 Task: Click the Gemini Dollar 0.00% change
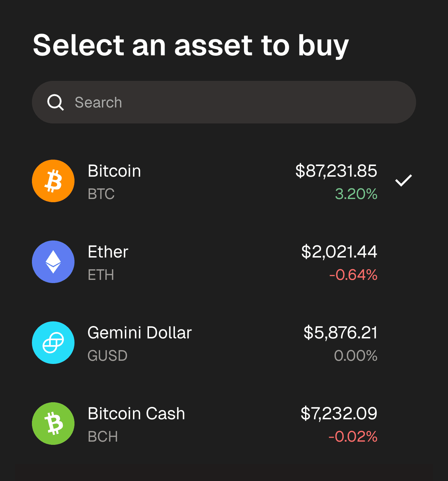click(x=355, y=356)
